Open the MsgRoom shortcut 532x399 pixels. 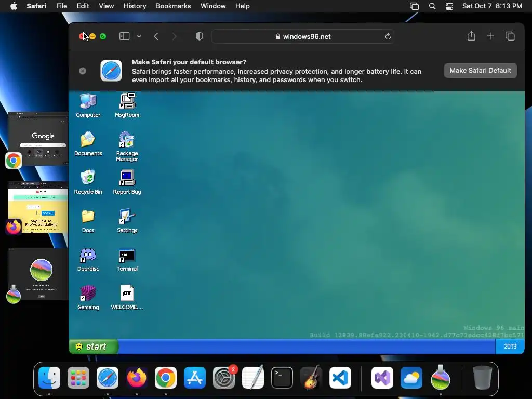coord(127,105)
